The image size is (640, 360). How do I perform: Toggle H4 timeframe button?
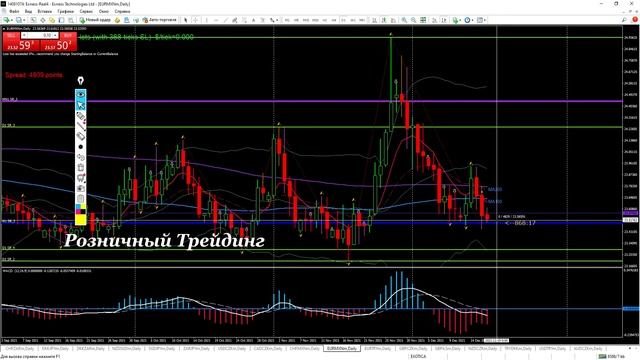point(334,20)
